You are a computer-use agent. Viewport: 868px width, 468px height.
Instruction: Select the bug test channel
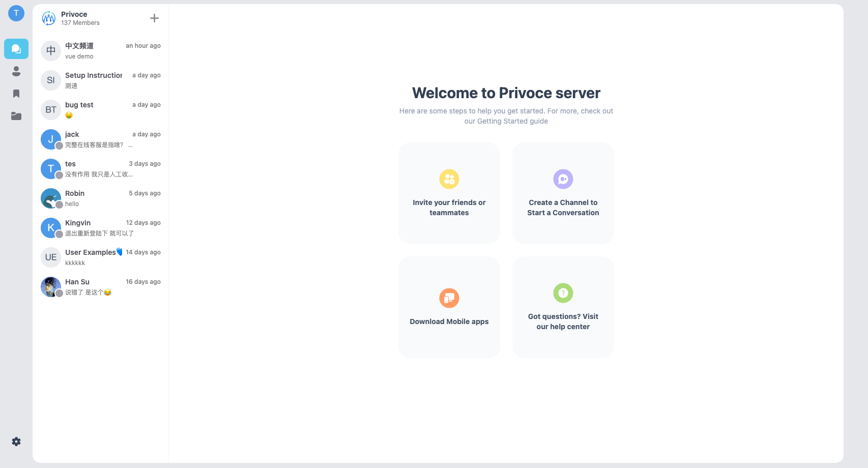101,110
